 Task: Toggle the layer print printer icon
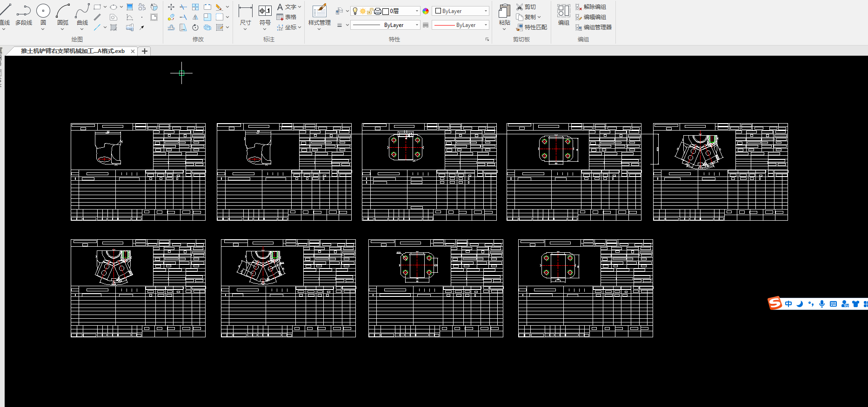(378, 11)
